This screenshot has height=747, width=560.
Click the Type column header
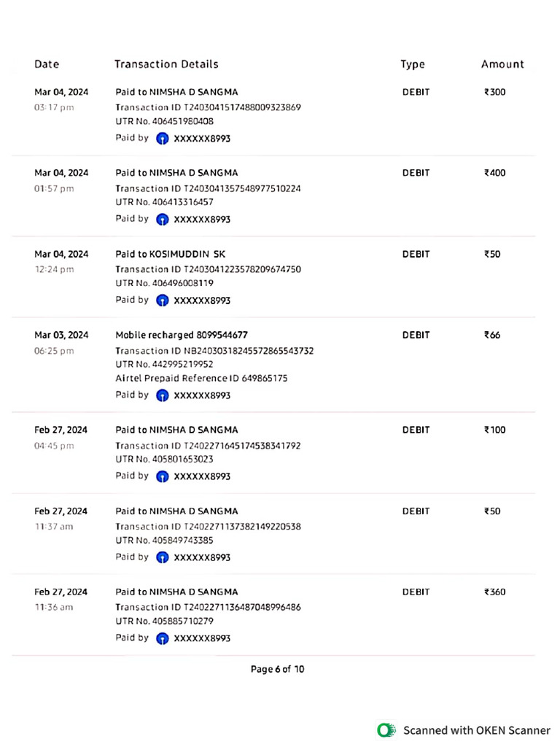click(413, 64)
